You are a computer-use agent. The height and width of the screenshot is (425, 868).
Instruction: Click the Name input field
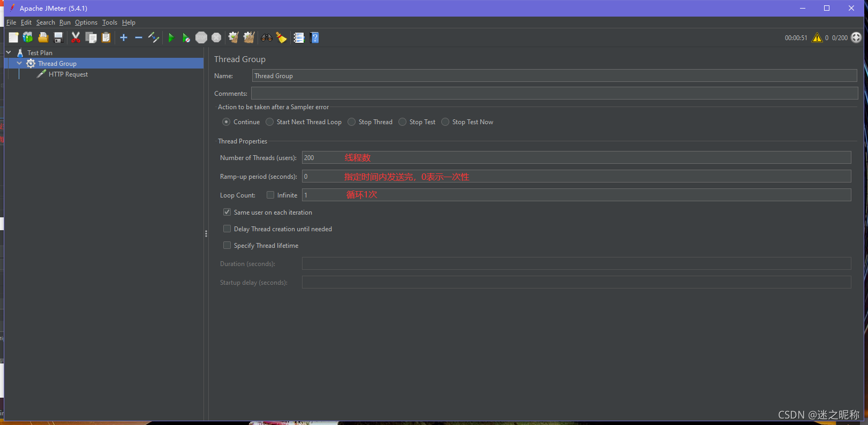pyautogui.click(x=554, y=75)
